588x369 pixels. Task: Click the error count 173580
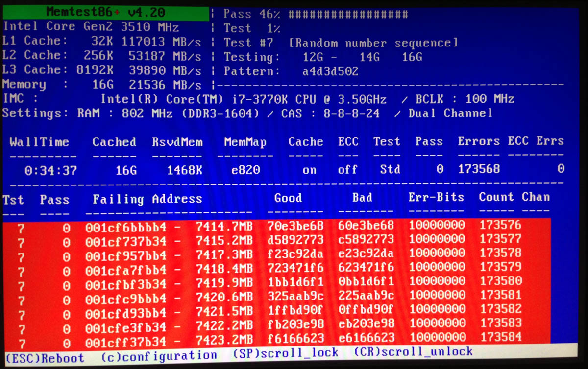pos(500,281)
